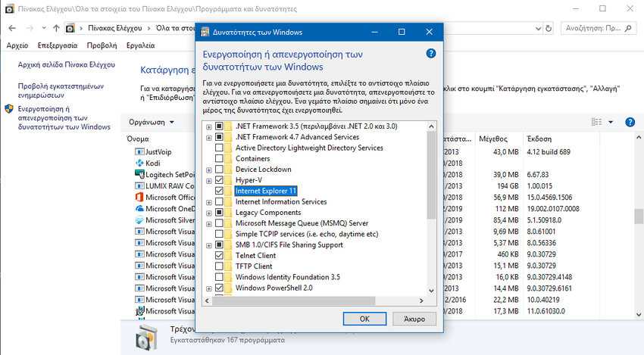Image resolution: width=644 pixels, height=355 pixels.
Task: Select Microsoft Office program icon
Action: (x=139, y=198)
